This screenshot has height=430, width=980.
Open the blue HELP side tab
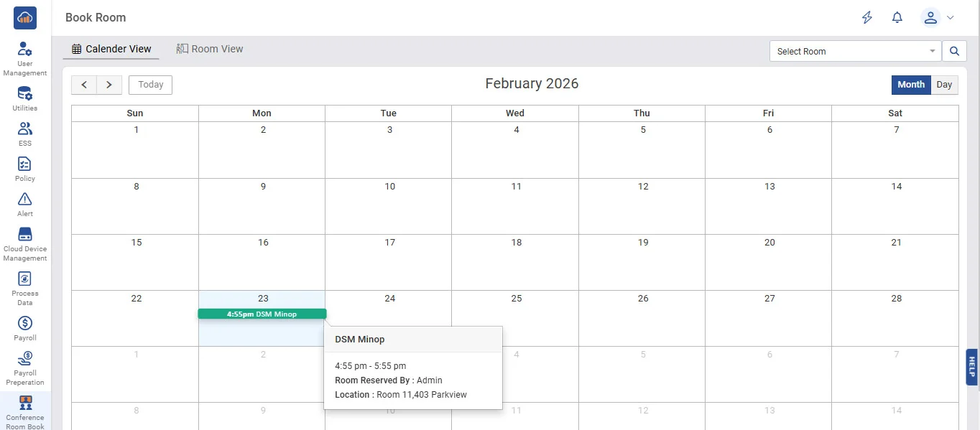[x=972, y=367]
